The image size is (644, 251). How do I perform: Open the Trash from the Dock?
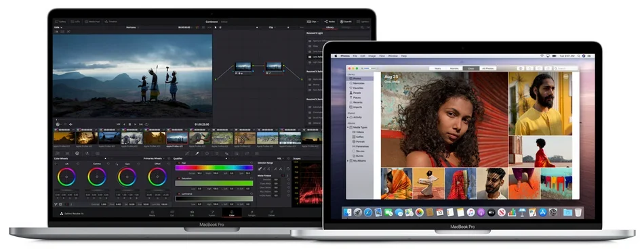578,212
